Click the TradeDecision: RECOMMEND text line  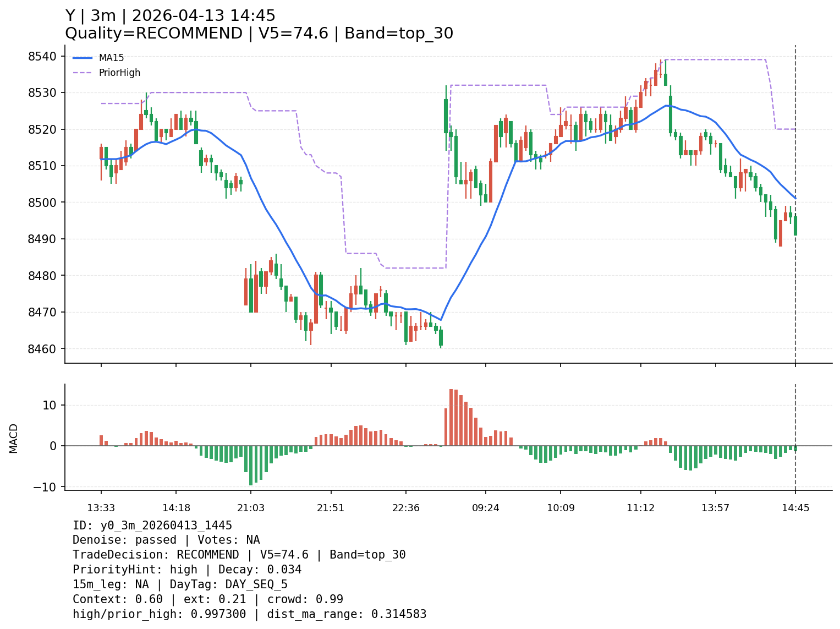point(239,555)
